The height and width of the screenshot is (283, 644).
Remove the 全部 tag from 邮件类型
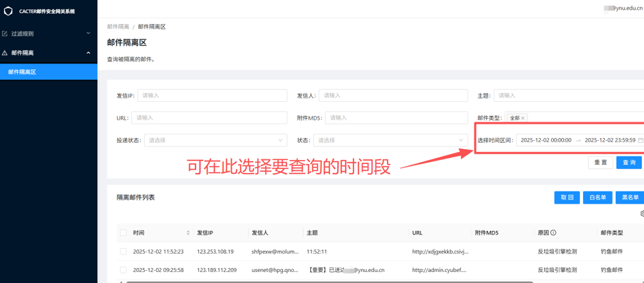523,118
